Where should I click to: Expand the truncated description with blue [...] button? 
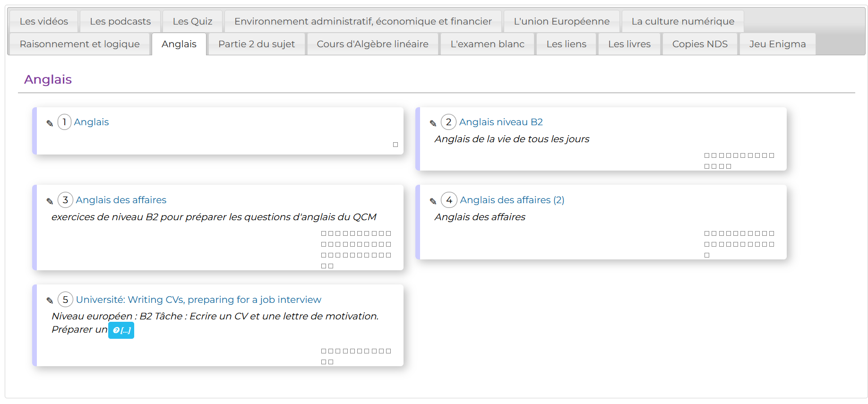coord(121,330)
